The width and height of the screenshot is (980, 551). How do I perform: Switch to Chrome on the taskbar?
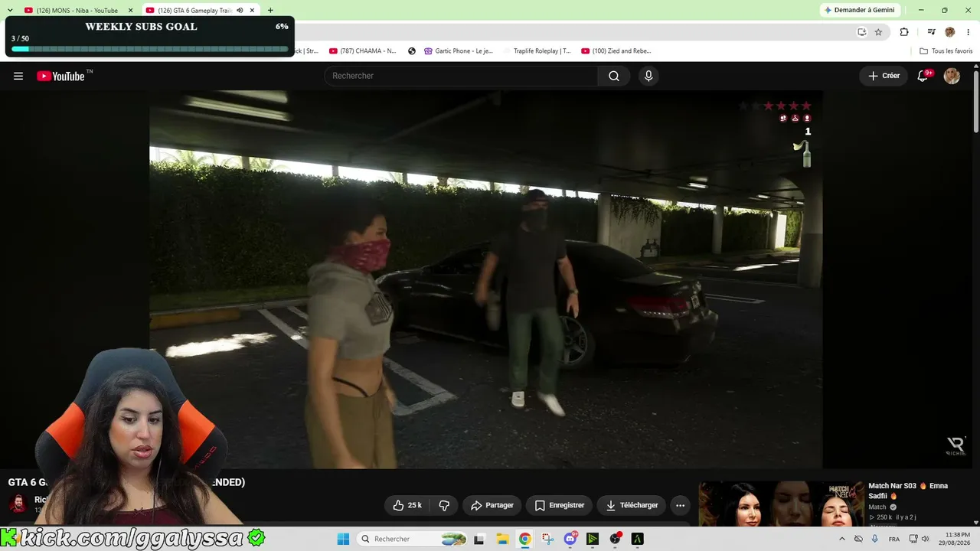tap(524, 539)
